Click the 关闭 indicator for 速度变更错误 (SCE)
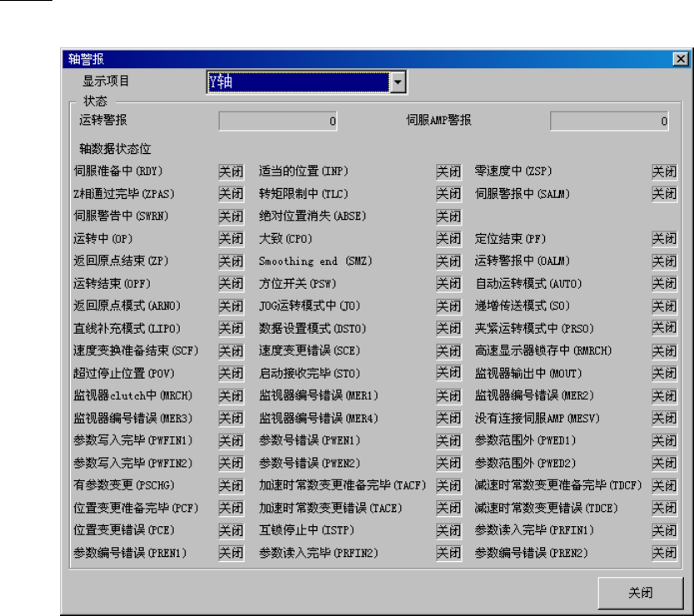 [x=449, y=351]
